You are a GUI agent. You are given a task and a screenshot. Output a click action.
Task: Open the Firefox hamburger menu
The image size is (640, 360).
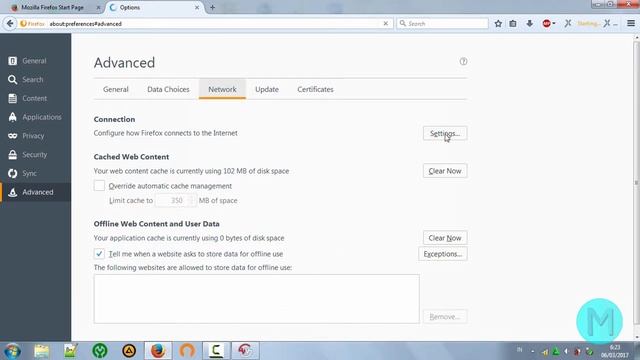tap(631, 24)
